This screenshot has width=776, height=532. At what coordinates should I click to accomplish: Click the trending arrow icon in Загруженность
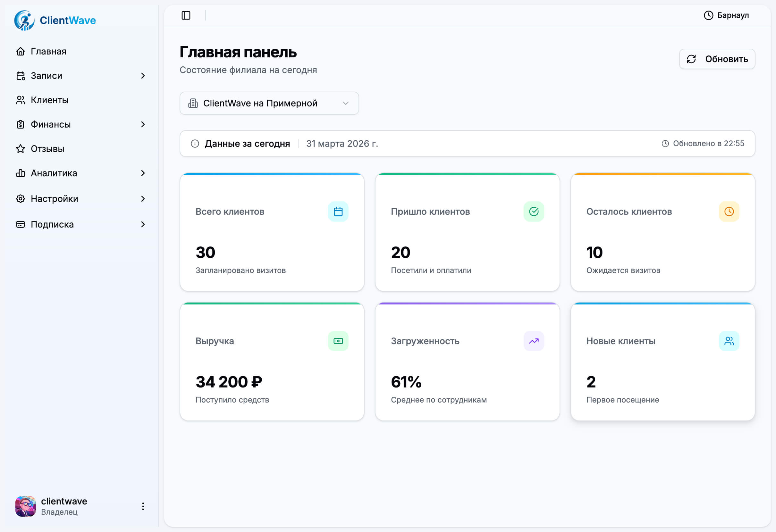click(x=534, y=341)
